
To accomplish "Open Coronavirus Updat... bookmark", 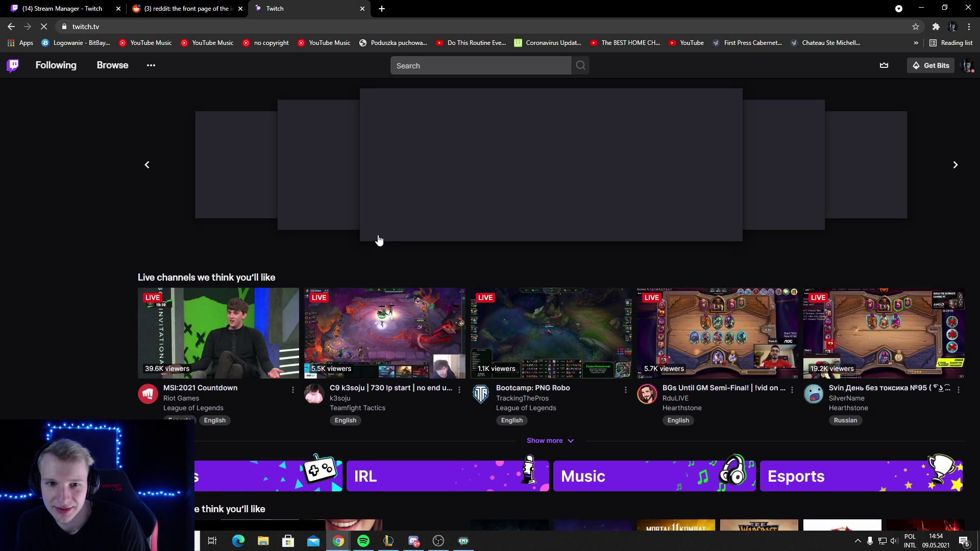I will tap(547, 43).
